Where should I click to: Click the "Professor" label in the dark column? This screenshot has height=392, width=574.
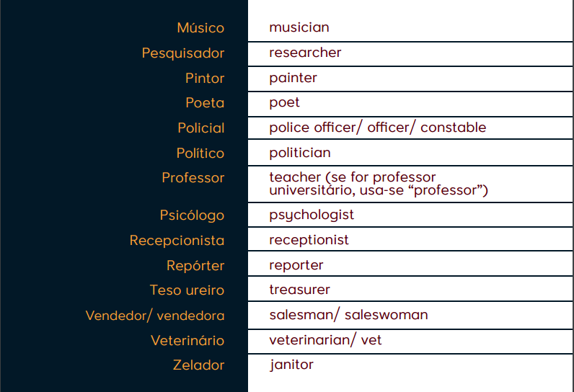(x=193, y=178)
